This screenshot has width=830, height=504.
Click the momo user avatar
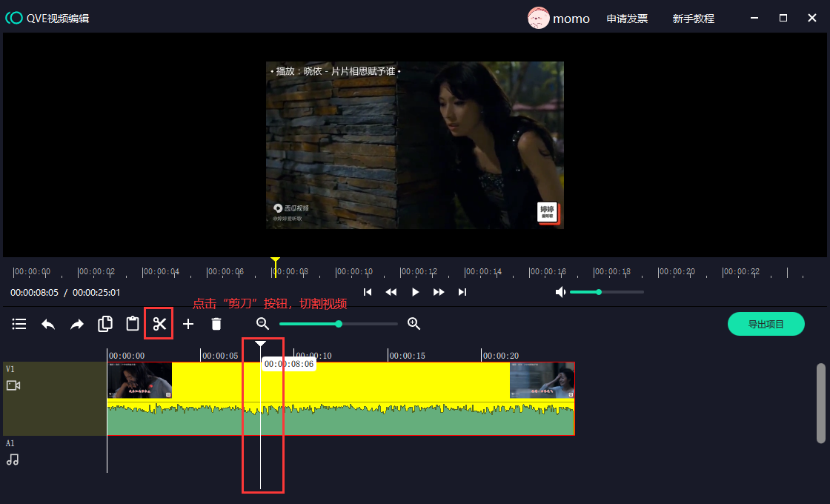[x=538, y=19]
